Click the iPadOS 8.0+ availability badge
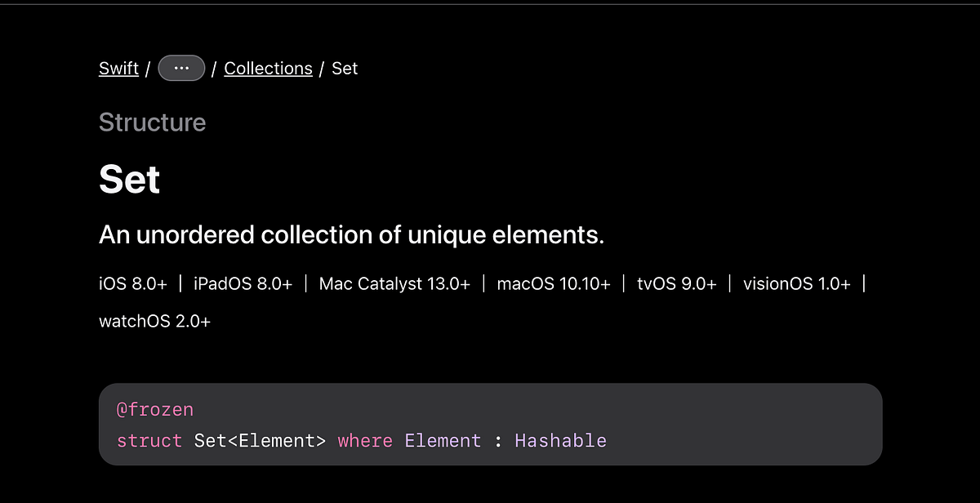Image resolution: width=980 pixels, height=503 pixels. click(x=243, y=283)
